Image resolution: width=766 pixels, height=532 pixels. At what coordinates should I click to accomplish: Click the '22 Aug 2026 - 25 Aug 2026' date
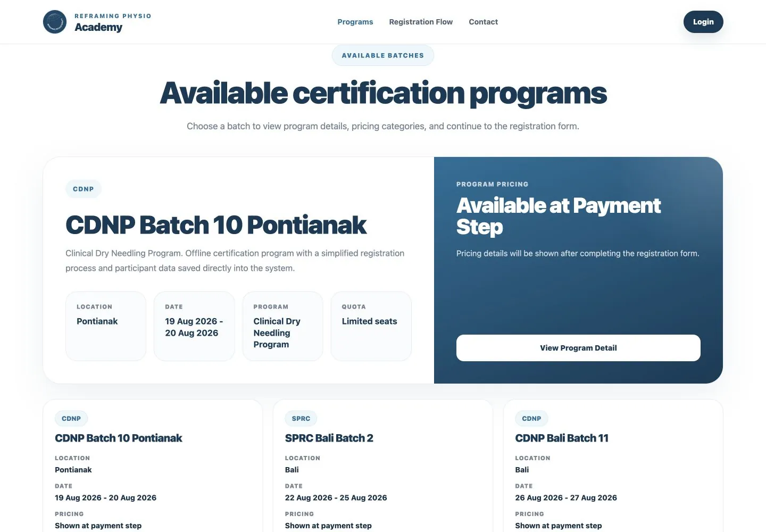(x=336, y=498)
